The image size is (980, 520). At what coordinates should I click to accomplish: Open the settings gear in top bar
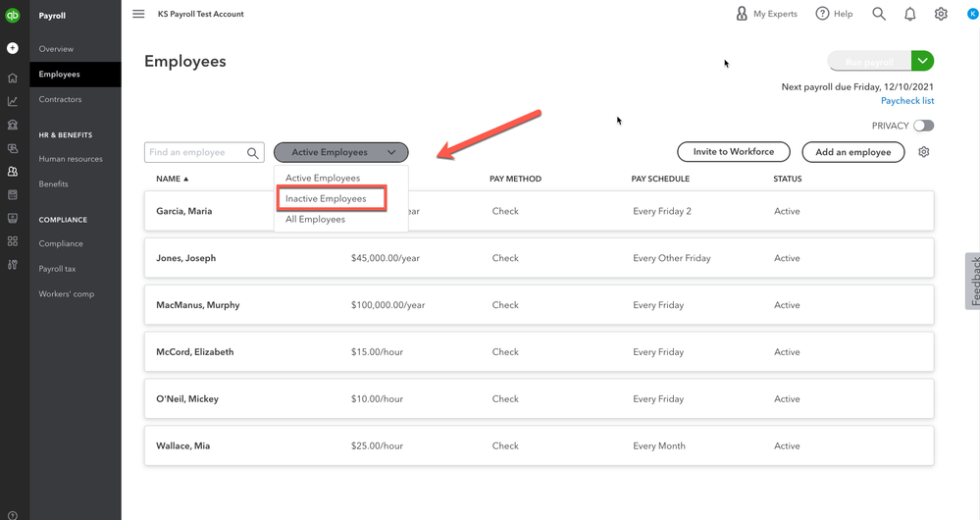pos(941,14)
